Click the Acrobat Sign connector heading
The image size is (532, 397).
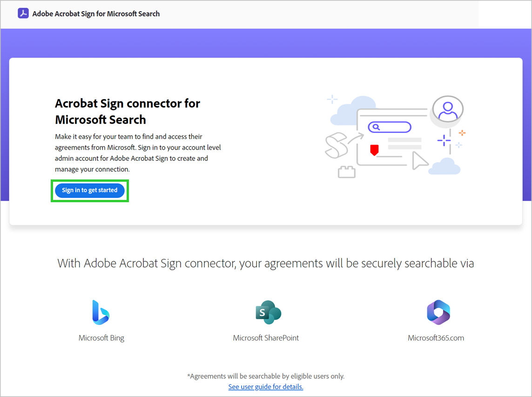click(x=128, y=112)
